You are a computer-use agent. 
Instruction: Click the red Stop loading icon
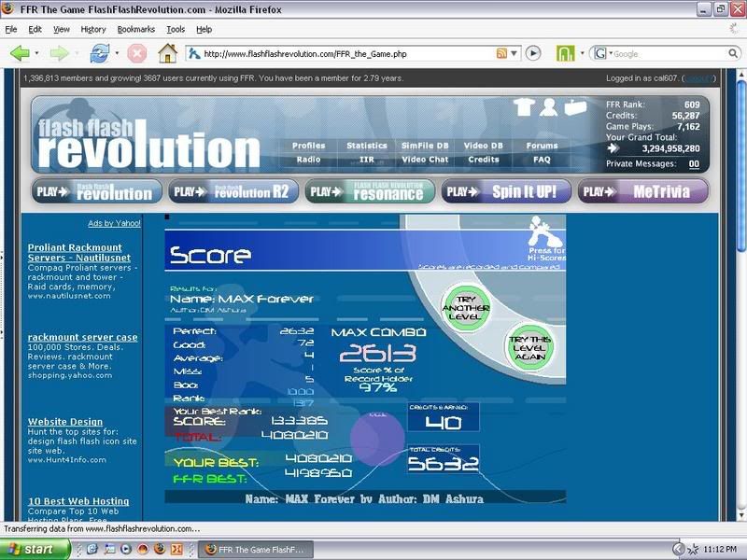[x=136, y=53]
